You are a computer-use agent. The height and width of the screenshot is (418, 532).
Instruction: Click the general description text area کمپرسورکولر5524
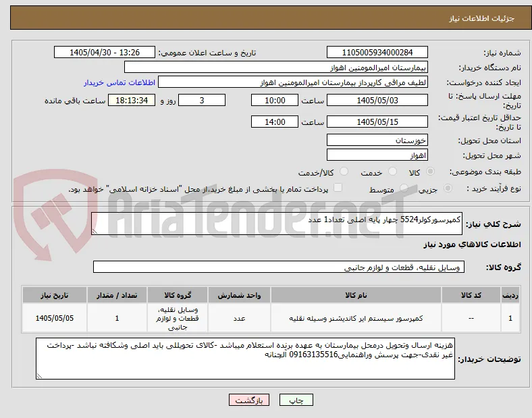pos(277,224)
